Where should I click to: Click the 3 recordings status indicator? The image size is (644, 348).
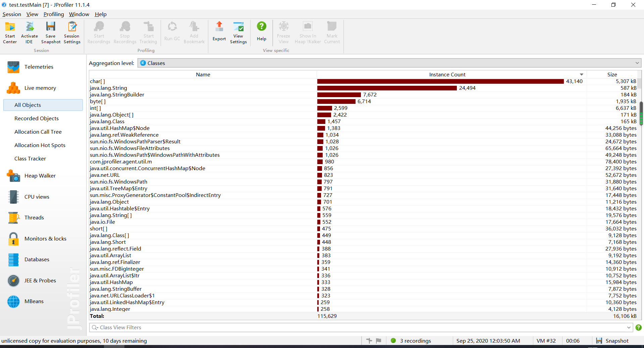[411, 341]
